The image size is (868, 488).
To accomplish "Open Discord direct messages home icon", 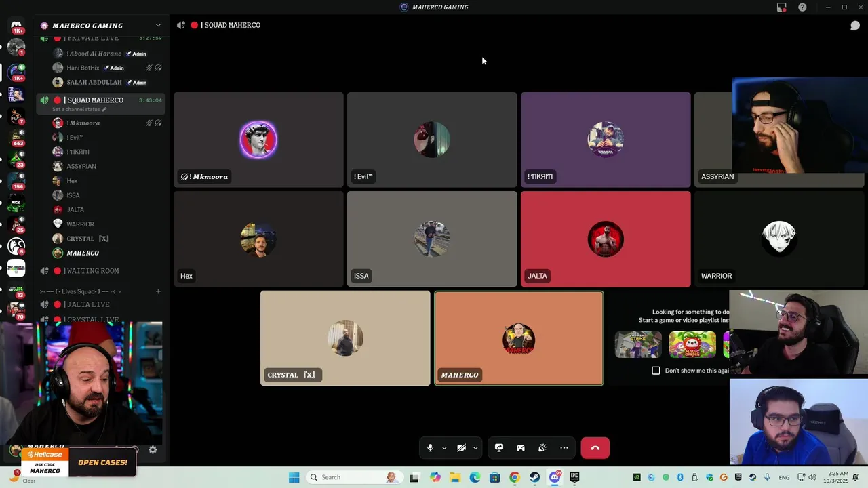I will tap(16, 26).
